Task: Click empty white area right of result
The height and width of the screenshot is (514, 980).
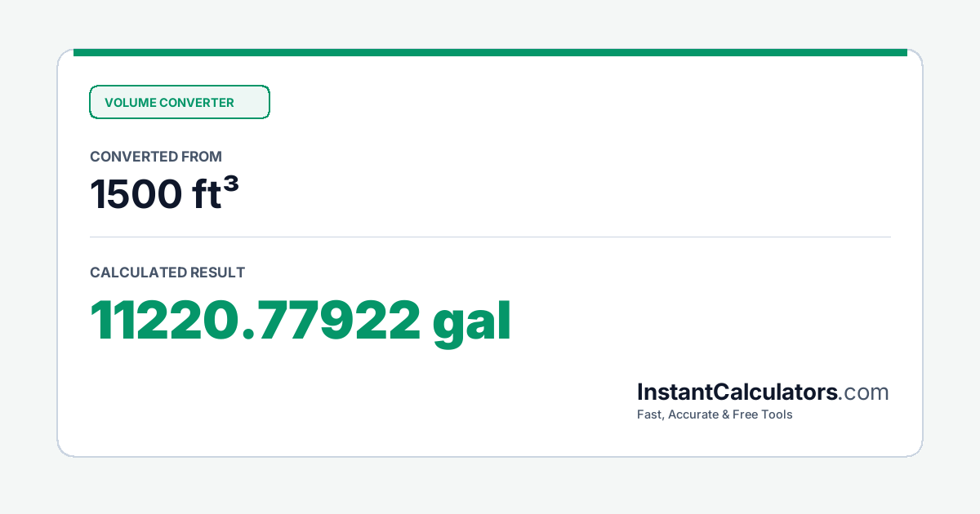Action: point(702,320)
